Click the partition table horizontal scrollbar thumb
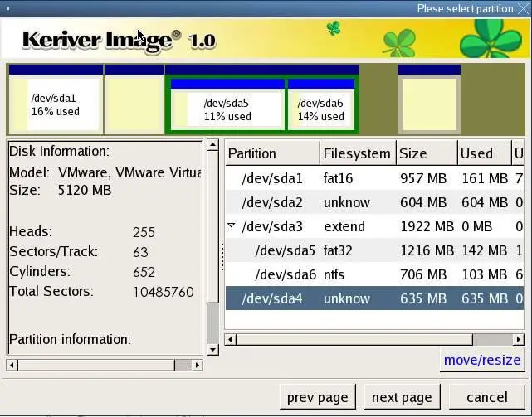532x417 pixels. (x=354, y=339)
